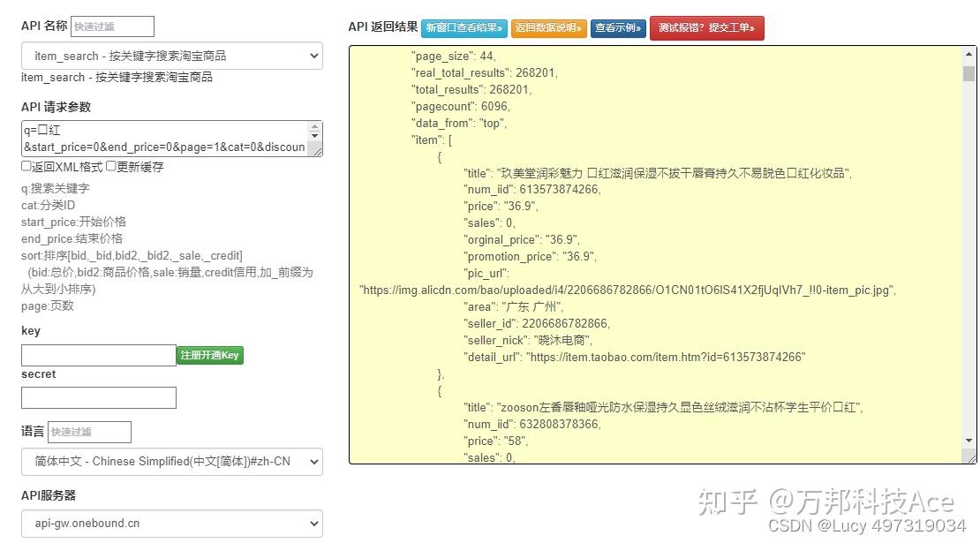Click the key input field
This screenshot has width=980, height=543.
click(x=97, y=354)
